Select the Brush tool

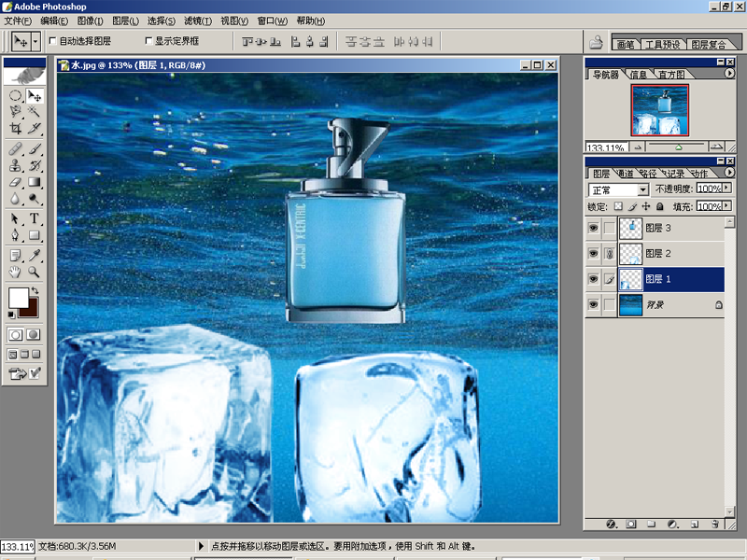[34, 148]
